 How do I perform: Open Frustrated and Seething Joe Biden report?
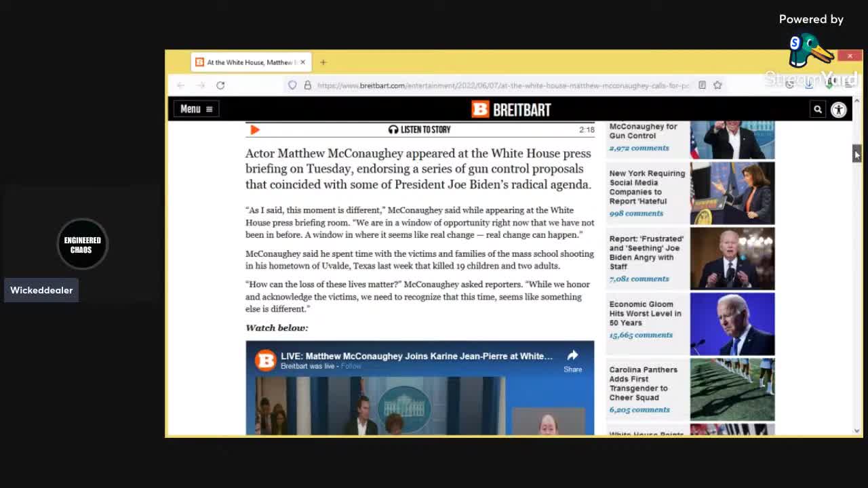coord(646,253)
